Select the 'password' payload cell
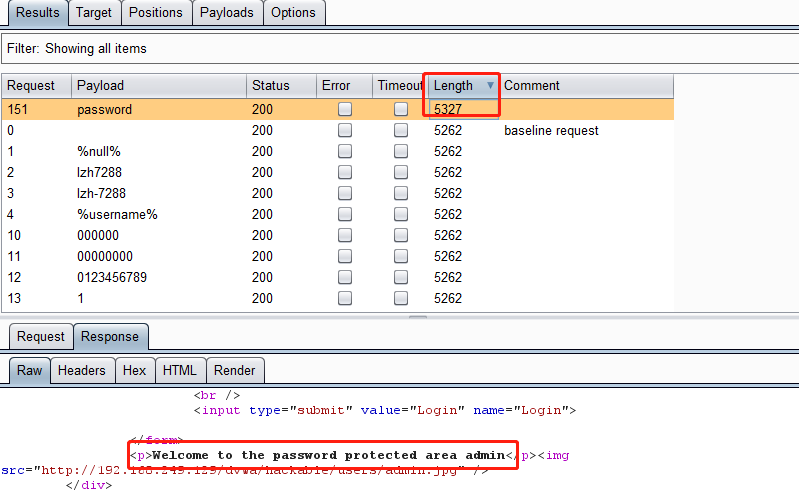 pyautogui.click(x=159, y=109)
